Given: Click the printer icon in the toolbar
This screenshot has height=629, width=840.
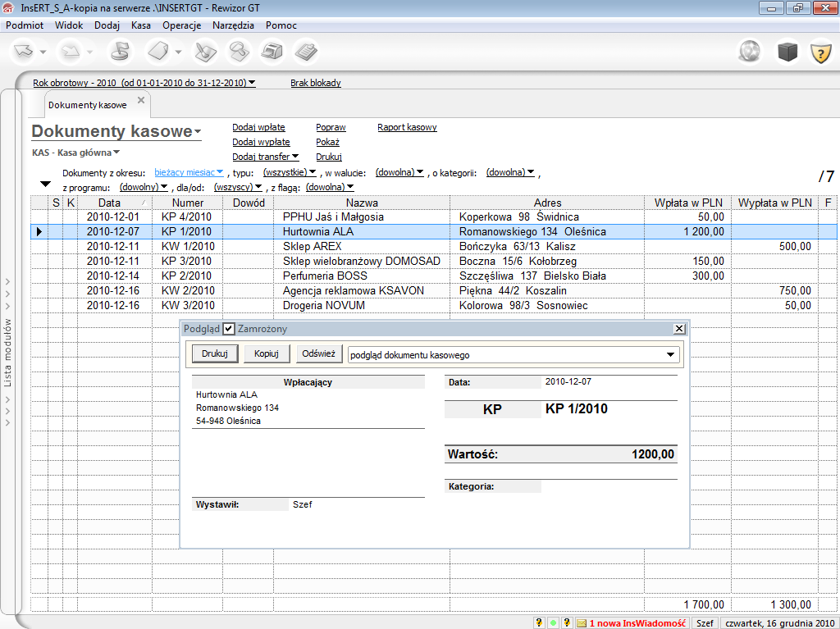Looking at the screenshot, I should pyautogui.click(x=272, y=52).
